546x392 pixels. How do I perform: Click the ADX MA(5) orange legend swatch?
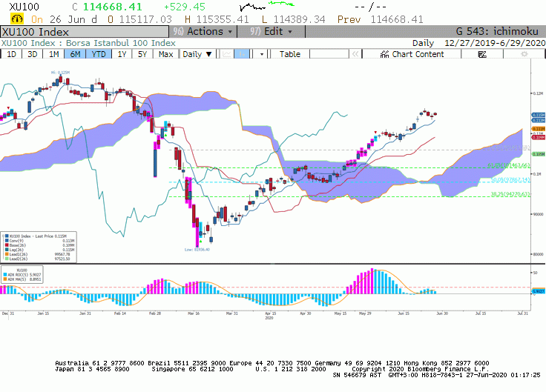(x=5, y=279)
